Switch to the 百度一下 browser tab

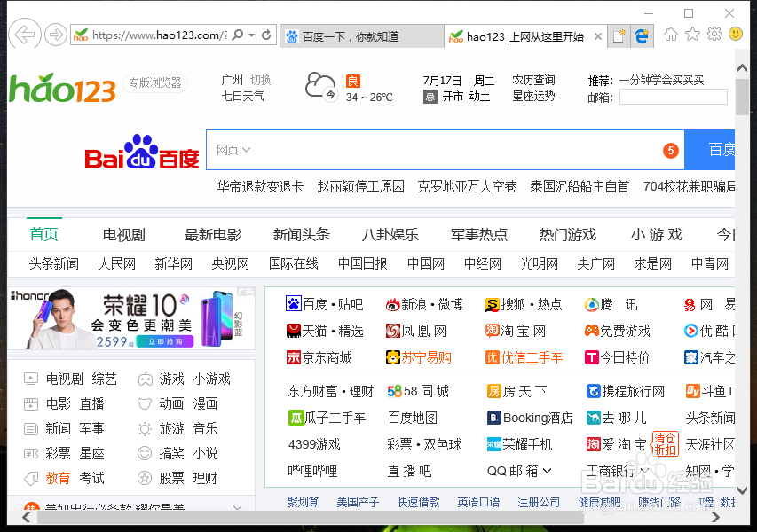point(361,36)
